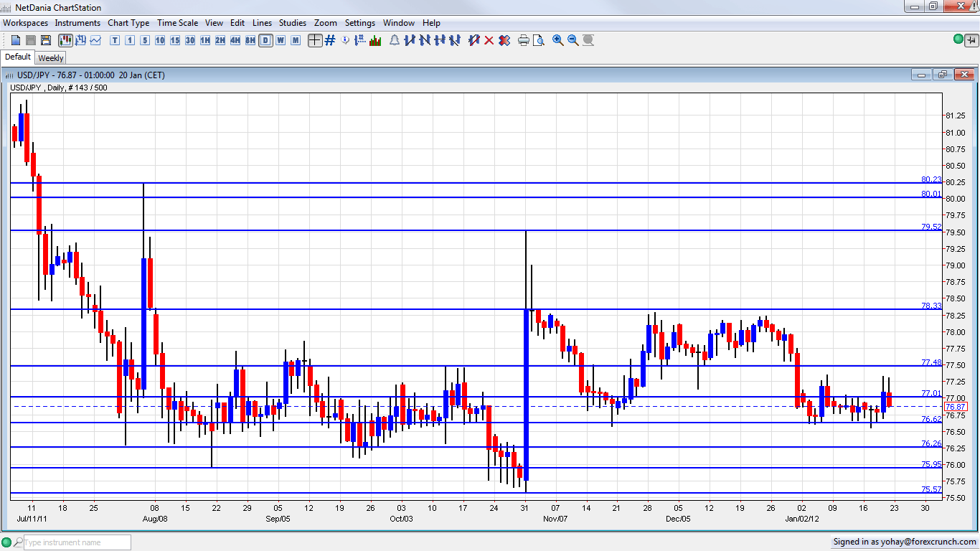Image resolution: width=980 pixels, height=551 pixels.
Task: Open the Instruments menu
Action: pyautogui.click(x=77, y=23)
